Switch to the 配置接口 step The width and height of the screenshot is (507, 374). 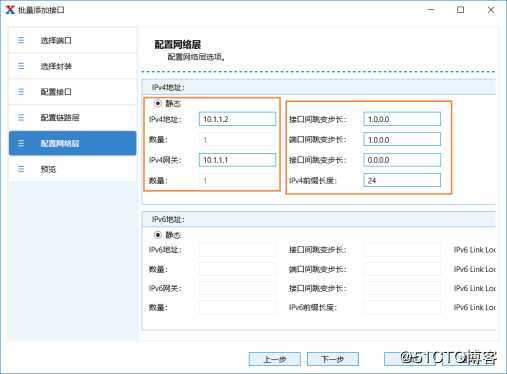72,92
